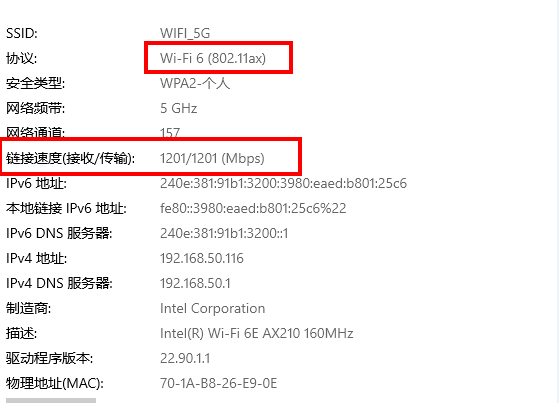Click the IPv6 DNS server value 240e:381:91b1:3200::1
The width and height of the screenshot is (559, 403).
(224, 233)
